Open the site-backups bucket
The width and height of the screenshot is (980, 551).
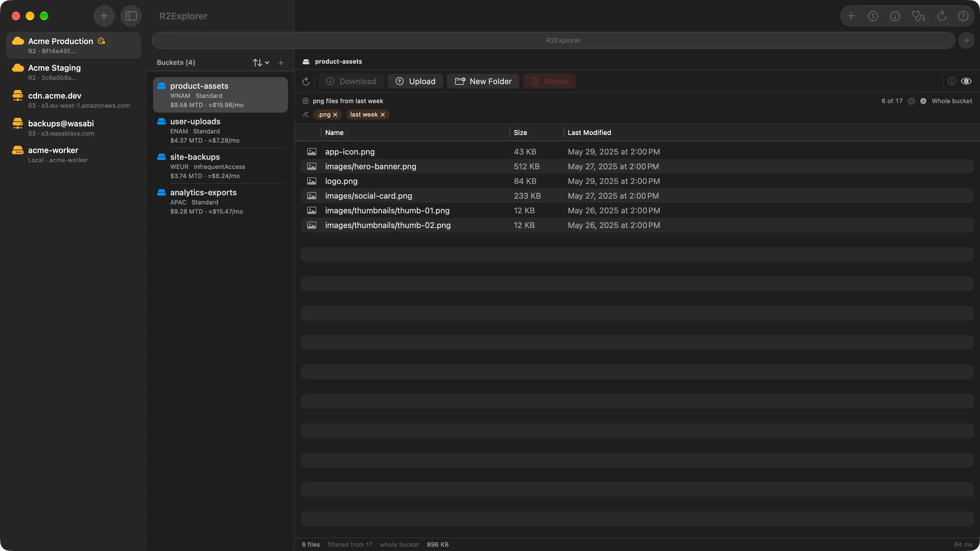click(220, 166)
